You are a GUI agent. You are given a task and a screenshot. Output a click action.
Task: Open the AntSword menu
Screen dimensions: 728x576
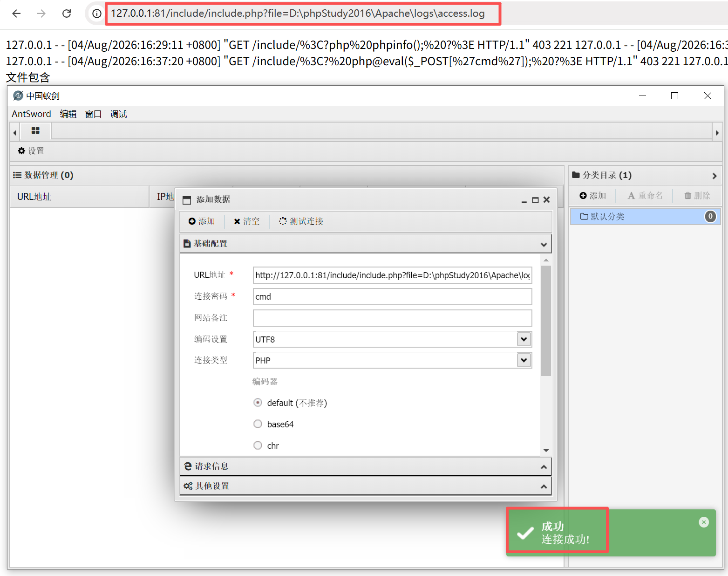point(31,114)
